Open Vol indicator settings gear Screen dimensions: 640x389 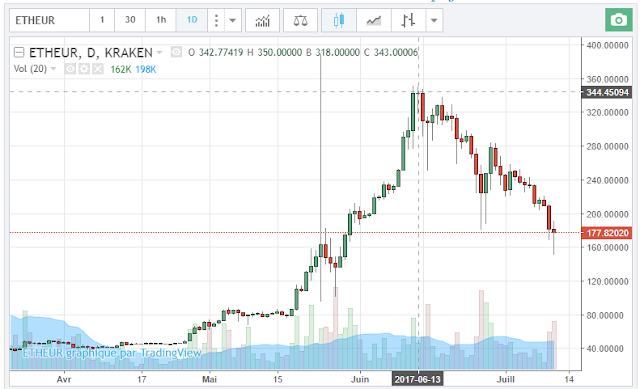click(84, 69)
